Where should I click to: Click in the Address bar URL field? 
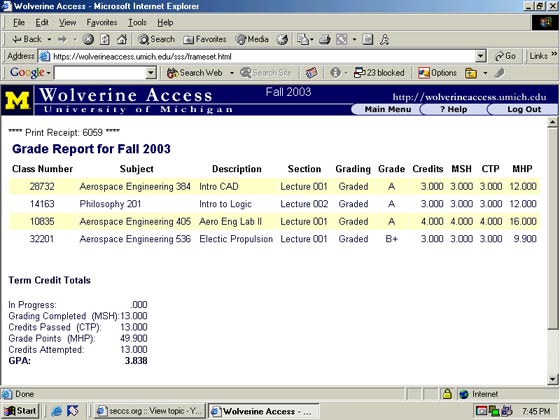[x=257, y=56]
